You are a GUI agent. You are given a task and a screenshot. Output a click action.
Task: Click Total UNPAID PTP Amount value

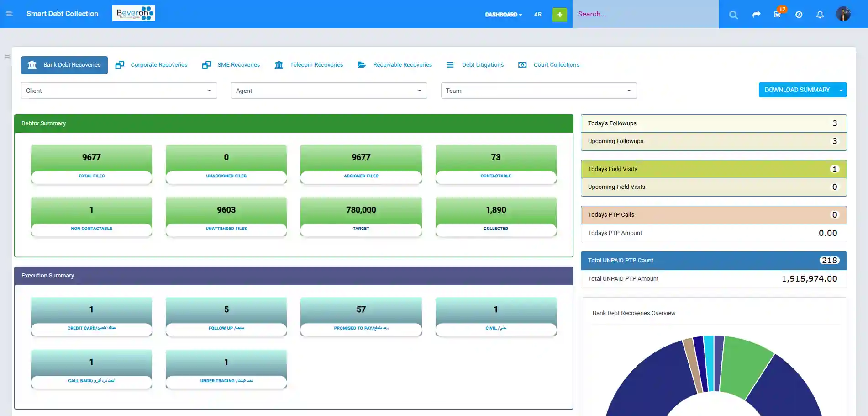(x=809, y=279)
